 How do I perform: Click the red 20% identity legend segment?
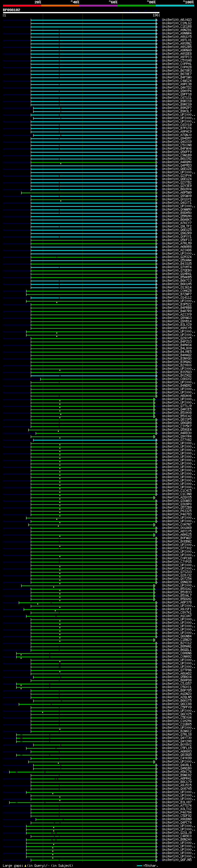[x=22, y=6]
